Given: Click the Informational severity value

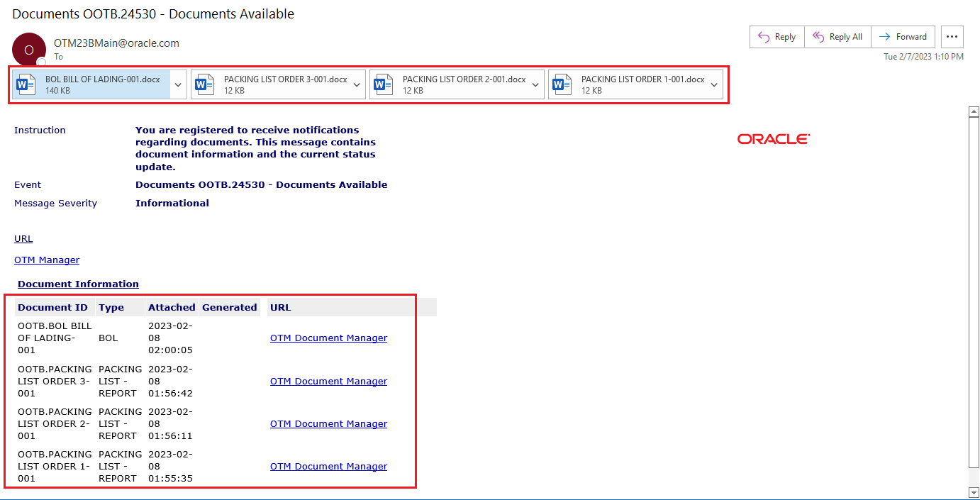Looking at the screenshot, I should [172, 204].
